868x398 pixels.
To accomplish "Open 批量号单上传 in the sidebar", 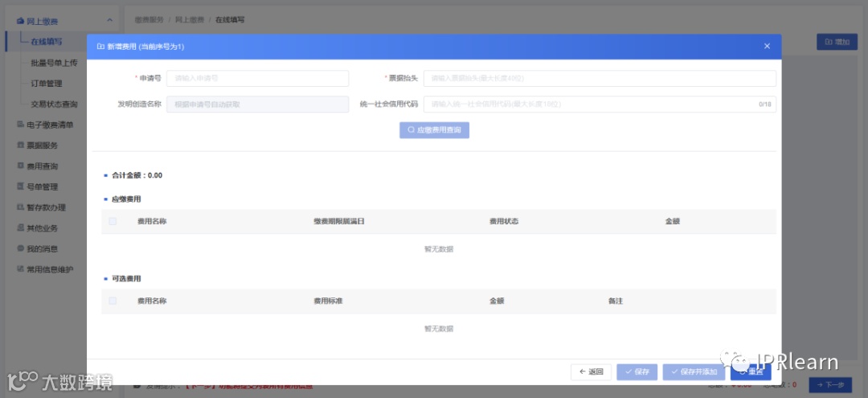I will pos(55,63).
